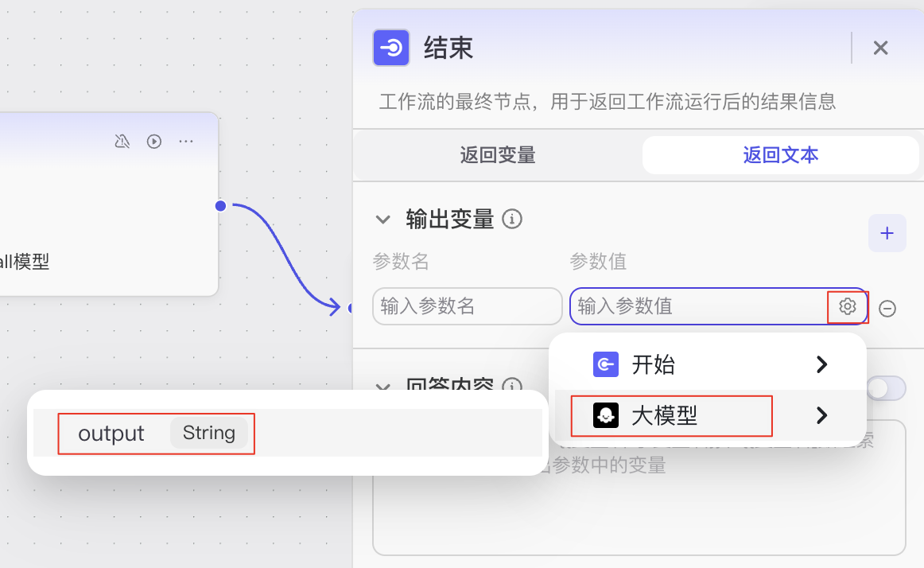Remove the output variable with the minus icon
924x568 pixels.
coord(887,309)
